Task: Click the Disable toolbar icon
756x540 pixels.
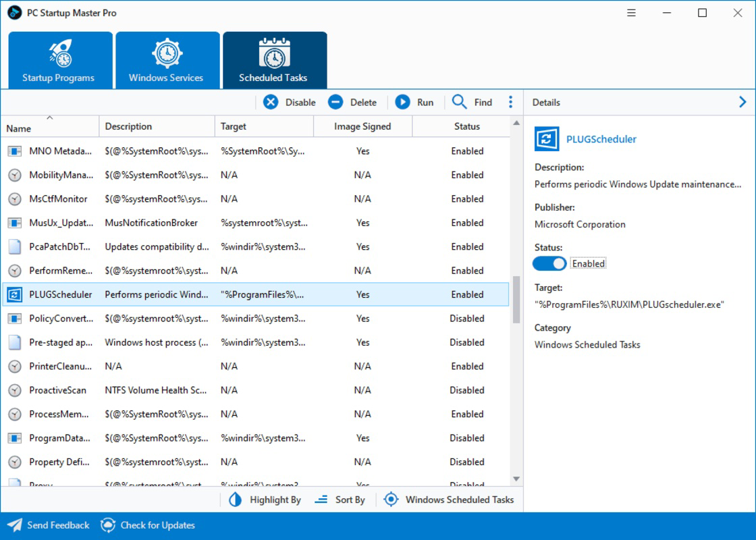Action: (x=270, y=102)
